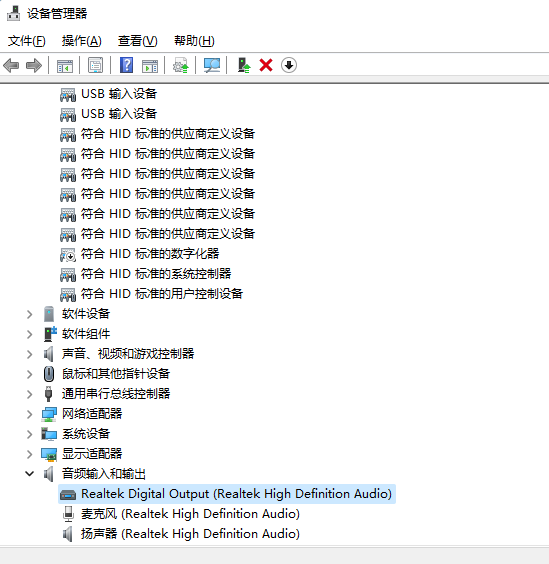Click the Update driver software icon
The width and height of the screenshot is (549, 564).
(x=181, y=65)
